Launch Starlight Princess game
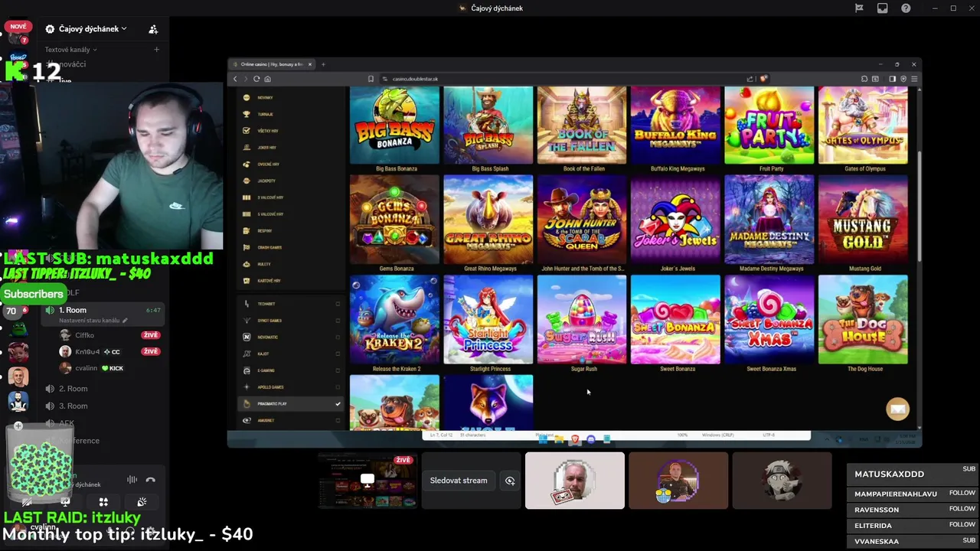Viewport: 980px width, 551px height. tap(488, 319)
